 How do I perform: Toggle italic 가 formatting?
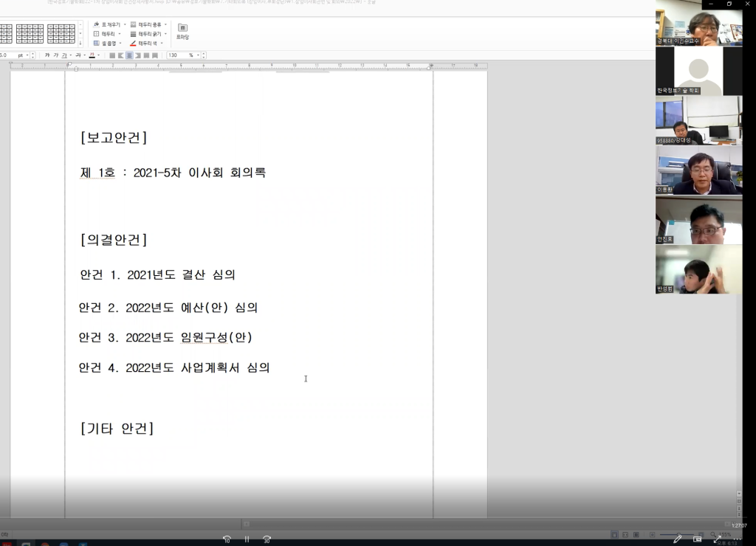(56, 55)
